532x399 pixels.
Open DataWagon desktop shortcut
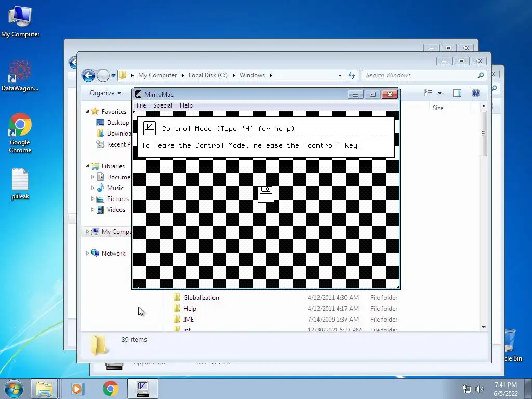tap(20, 75)
